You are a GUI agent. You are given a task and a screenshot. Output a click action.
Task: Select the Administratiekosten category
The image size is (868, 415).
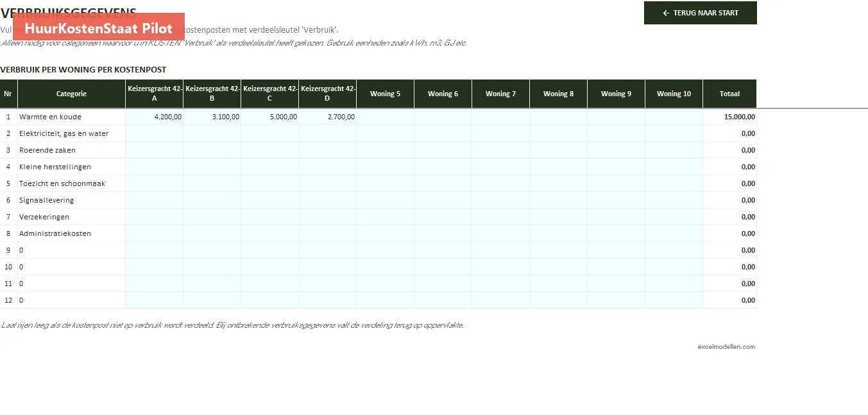coord(72,233)
